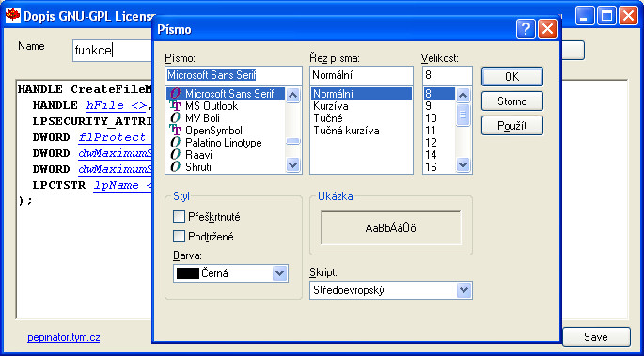Select OpenSymbol in the font list
The image size is (644, 356).
(x=226, y=131)
